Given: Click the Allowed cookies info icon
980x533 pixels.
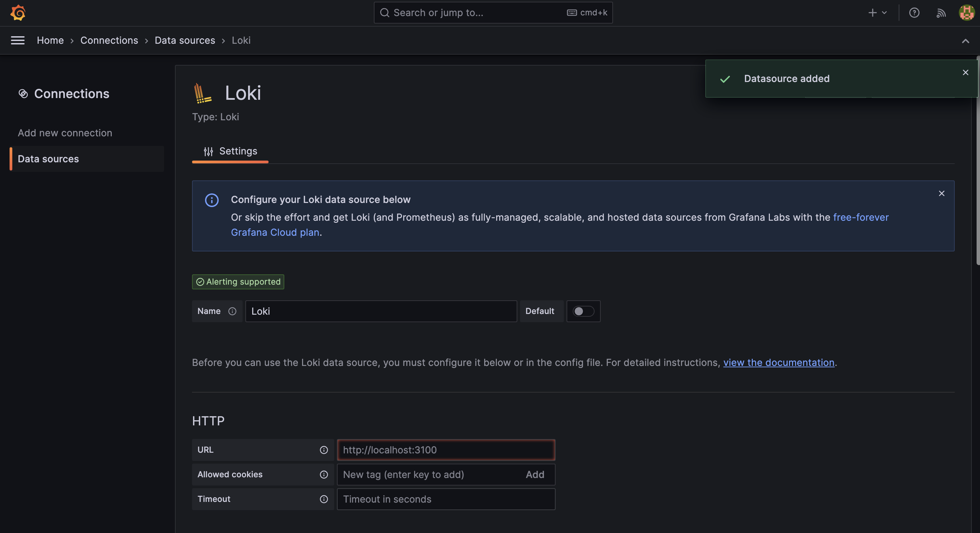Looking at the screenshot, I should 324,475.
